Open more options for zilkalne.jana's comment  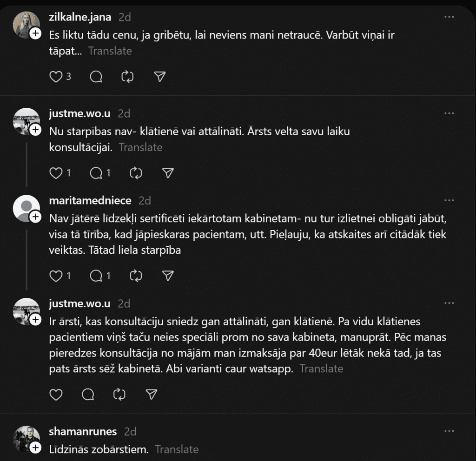449,17
